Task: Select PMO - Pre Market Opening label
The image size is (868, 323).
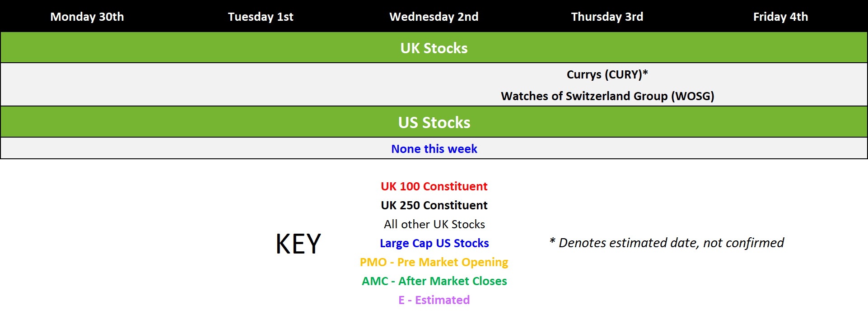Action: pos(434,262)
